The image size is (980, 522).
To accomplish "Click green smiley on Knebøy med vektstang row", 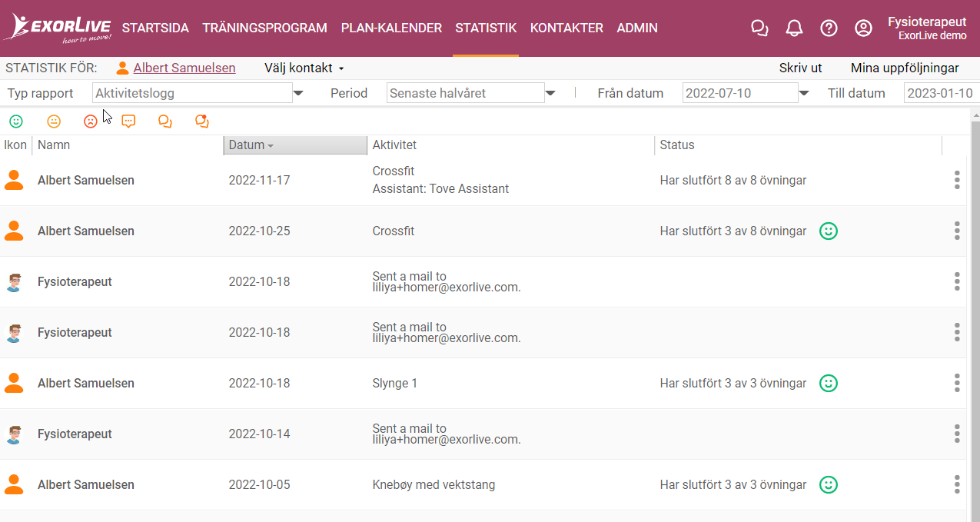I will (x=828, y=484).
